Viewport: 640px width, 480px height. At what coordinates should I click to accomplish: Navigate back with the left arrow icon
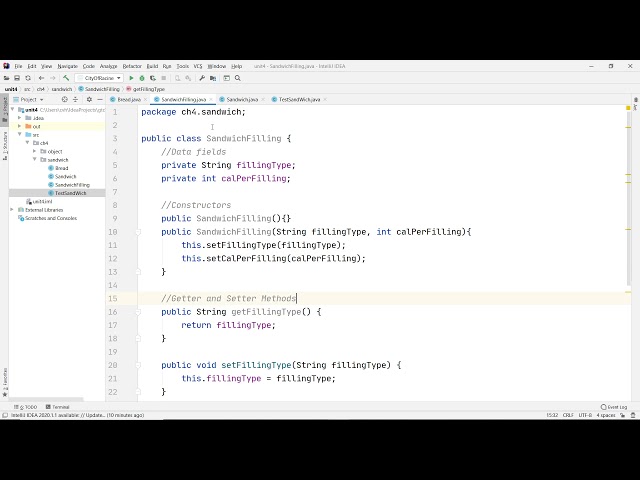pos(41,78)
